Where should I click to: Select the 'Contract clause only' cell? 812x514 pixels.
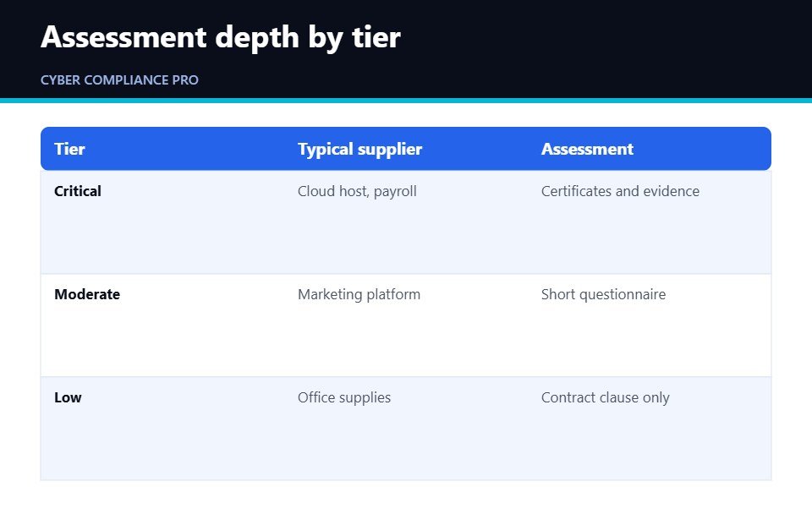[605, 397]
